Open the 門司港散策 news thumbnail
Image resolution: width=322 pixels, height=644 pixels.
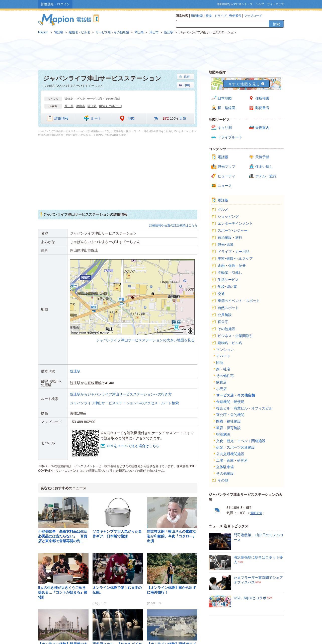[x=220, y=541]
